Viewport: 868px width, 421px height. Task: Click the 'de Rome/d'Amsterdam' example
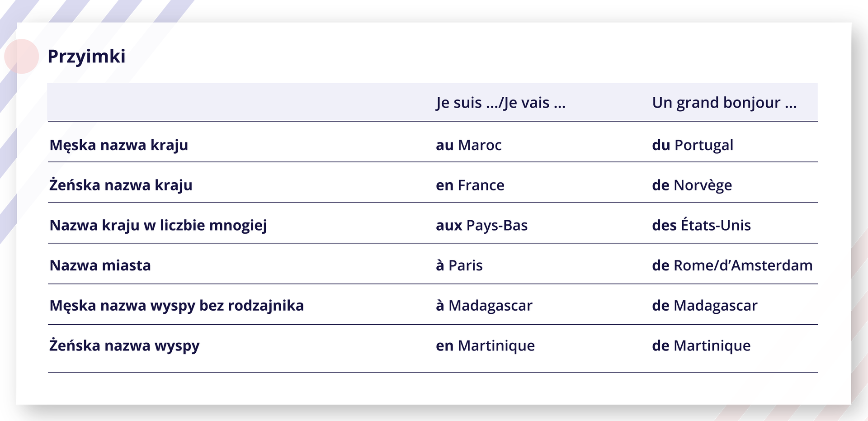732,265
